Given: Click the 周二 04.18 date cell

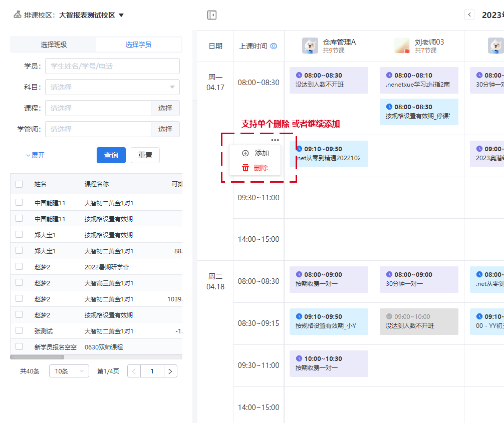Looking at the screenshot, I should point(215,282).
